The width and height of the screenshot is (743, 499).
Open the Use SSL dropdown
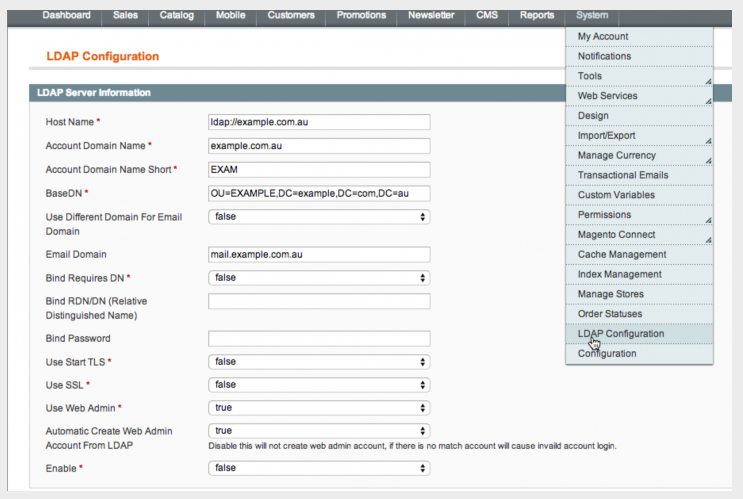point(319,385)
